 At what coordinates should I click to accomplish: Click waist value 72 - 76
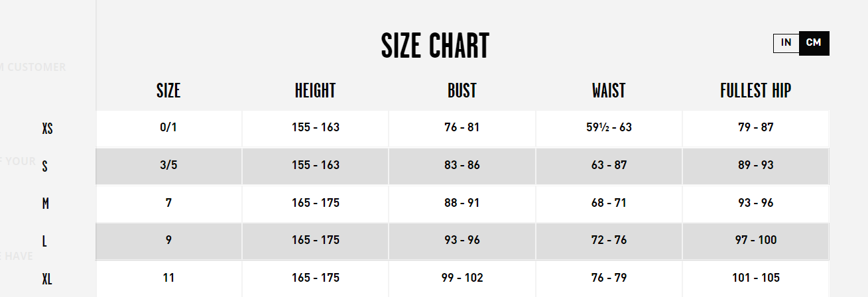point(609,240)
